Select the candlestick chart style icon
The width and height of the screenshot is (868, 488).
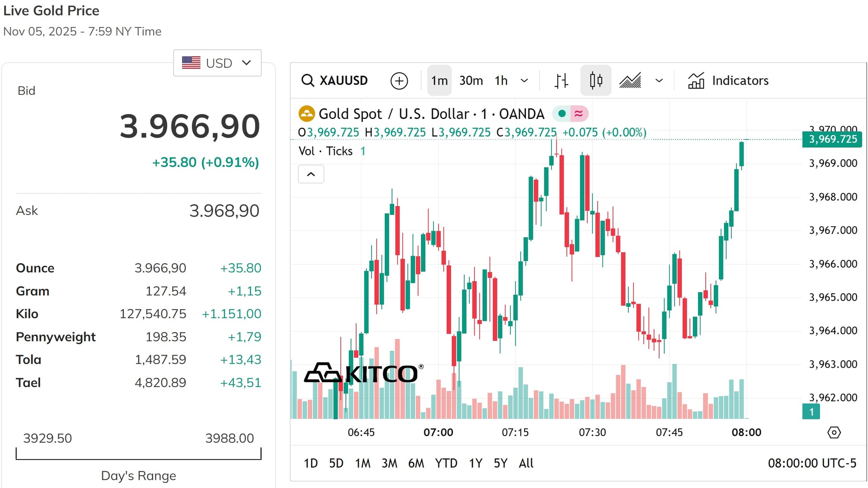pyautogui.click(x=596, y=80)
